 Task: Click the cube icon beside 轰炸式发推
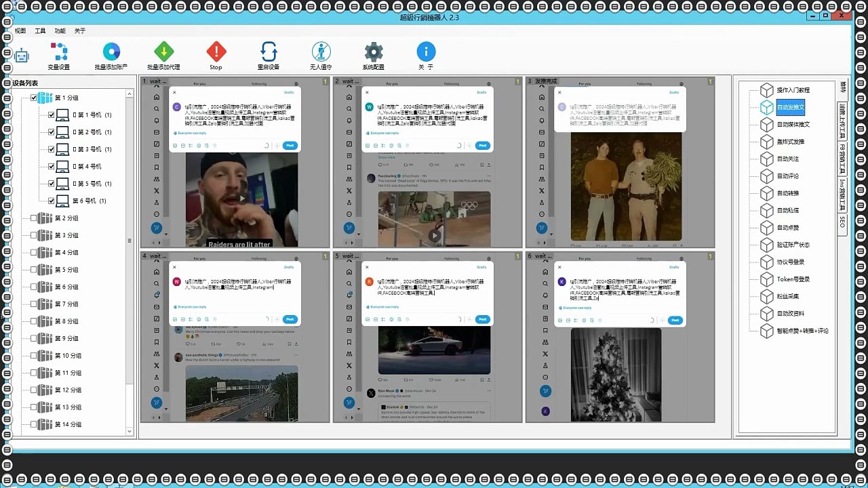[x=766, y=142]
